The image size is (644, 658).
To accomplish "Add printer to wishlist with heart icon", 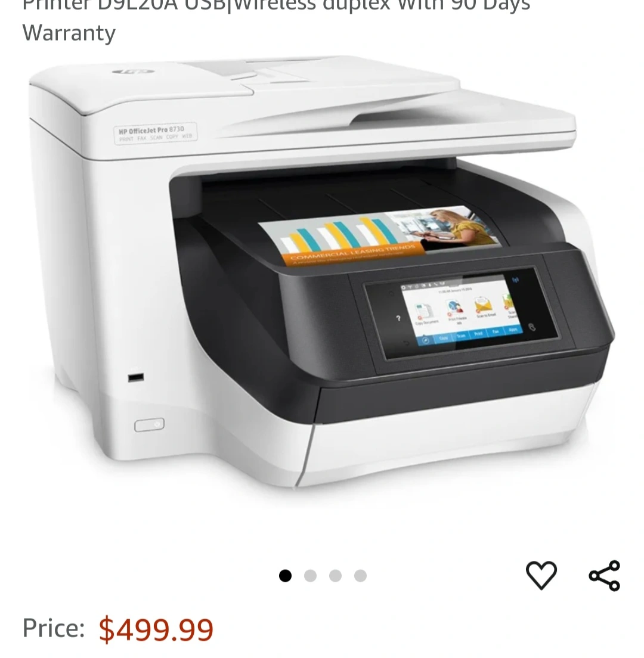I will (x=541, y=575).
